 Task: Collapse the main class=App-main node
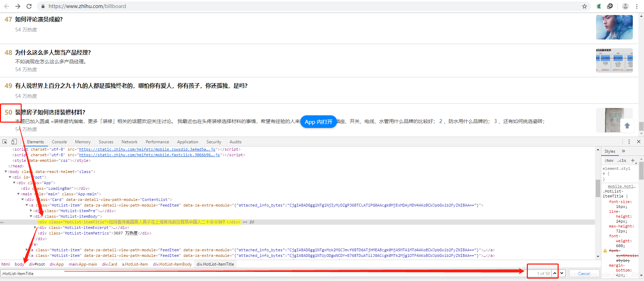tap(18, 194)
